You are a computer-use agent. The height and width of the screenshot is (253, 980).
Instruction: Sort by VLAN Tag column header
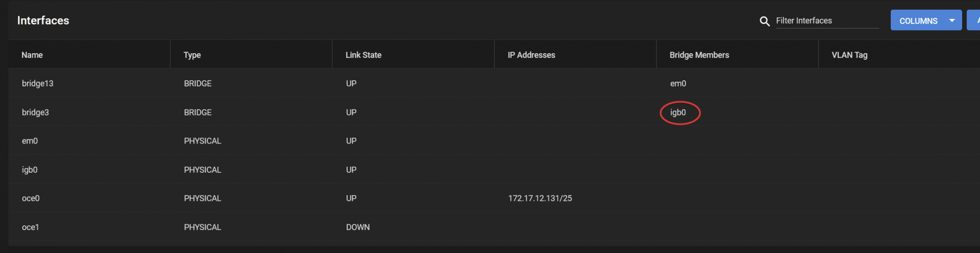pyautogui.click(x=849, y=55)
